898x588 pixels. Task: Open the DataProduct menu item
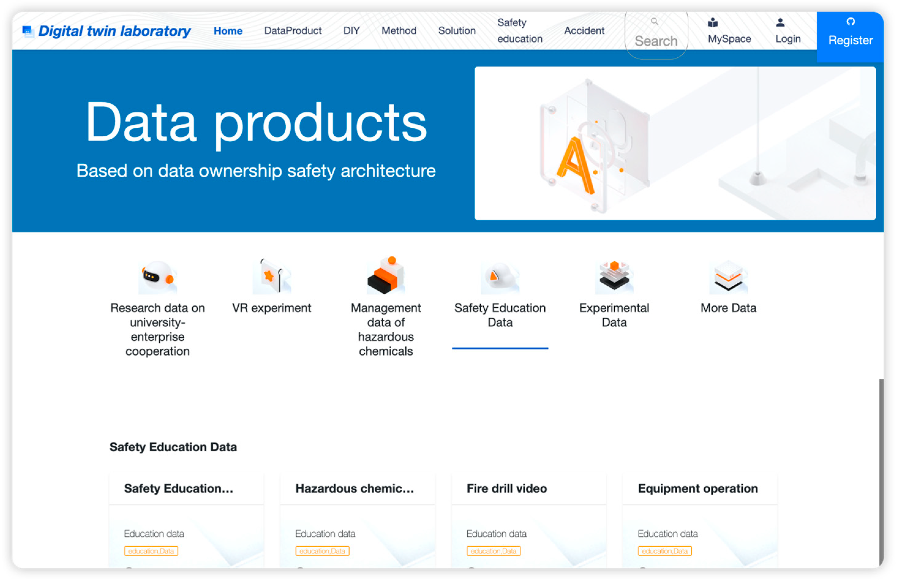293,31
